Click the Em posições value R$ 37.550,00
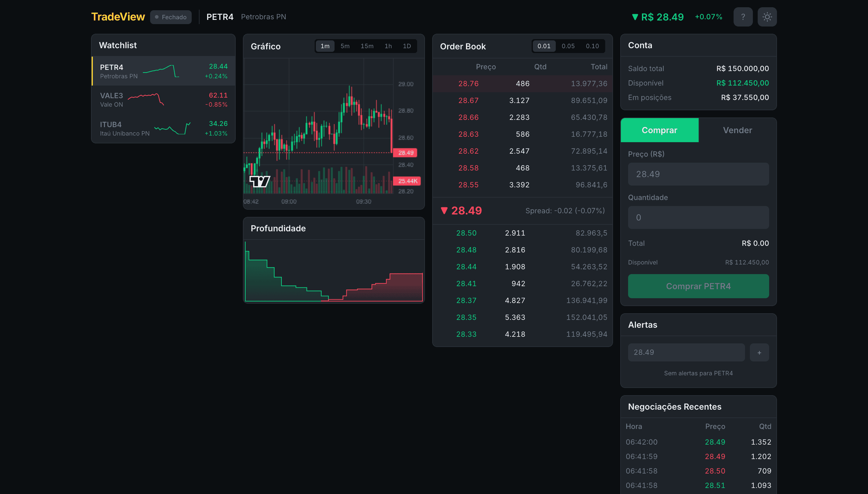Viewport: 868px width, 494px height. point(745,98)
